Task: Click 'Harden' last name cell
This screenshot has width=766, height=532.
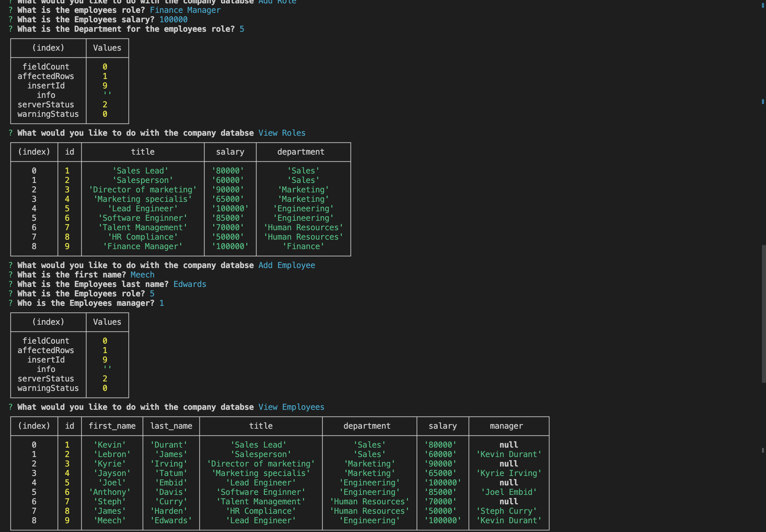Action: 169,511
